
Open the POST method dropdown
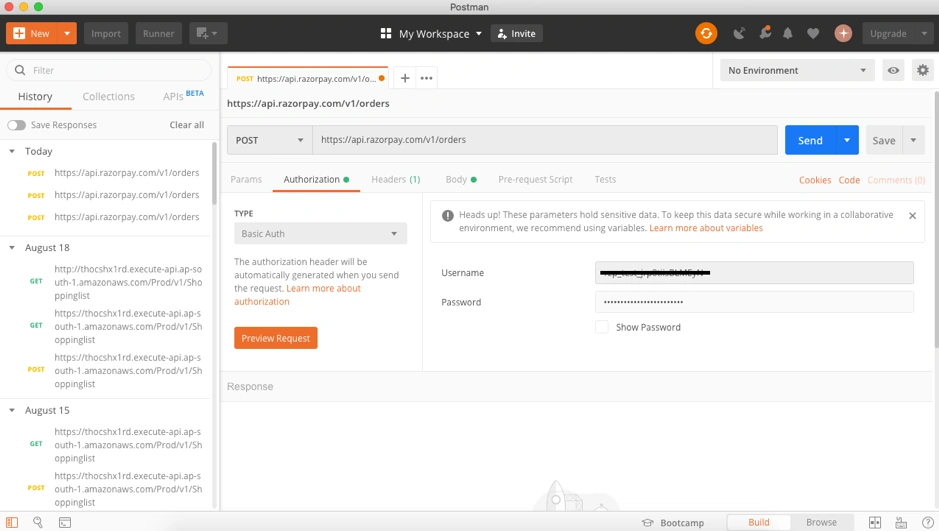pos(269,140)
